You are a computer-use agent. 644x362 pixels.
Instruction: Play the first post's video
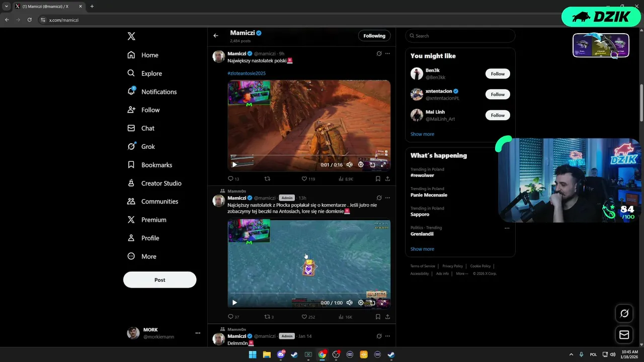pyautogui.click(x=234, y=164)
